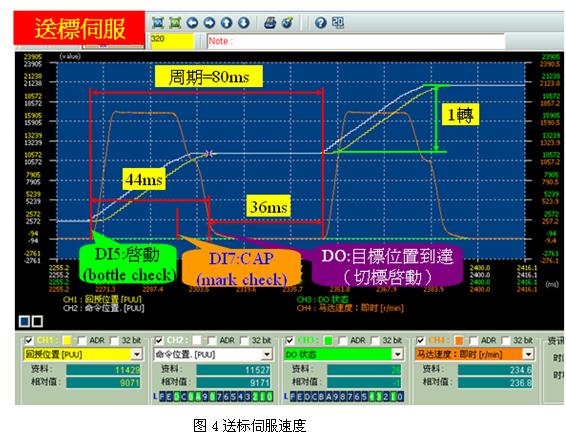Click the 20 display toolbar icon
Image resolution: width=566 pixels, height=434 pixels.
(x=338, y=23)
